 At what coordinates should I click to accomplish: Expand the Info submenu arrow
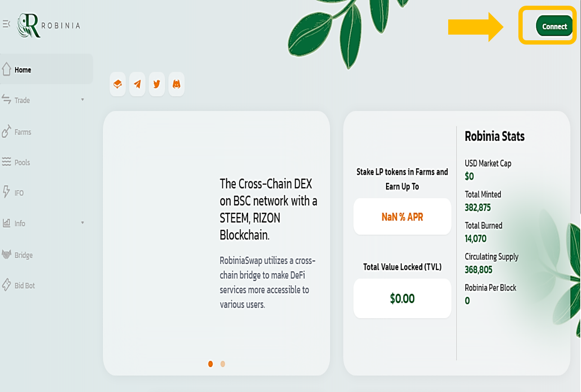click(x=83, y=222)
